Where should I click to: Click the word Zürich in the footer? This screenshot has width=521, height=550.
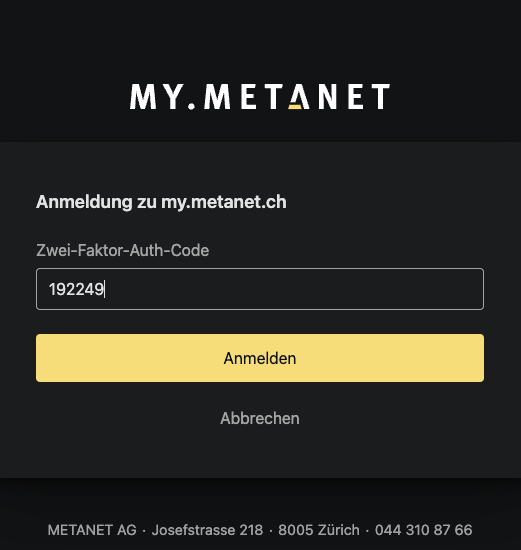[340, 530]
